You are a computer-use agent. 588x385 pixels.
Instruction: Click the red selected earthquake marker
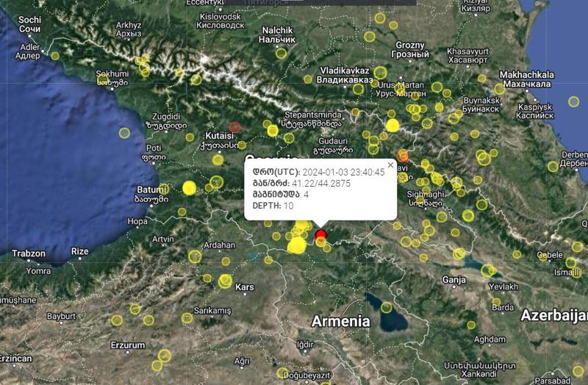coord(321,235)
